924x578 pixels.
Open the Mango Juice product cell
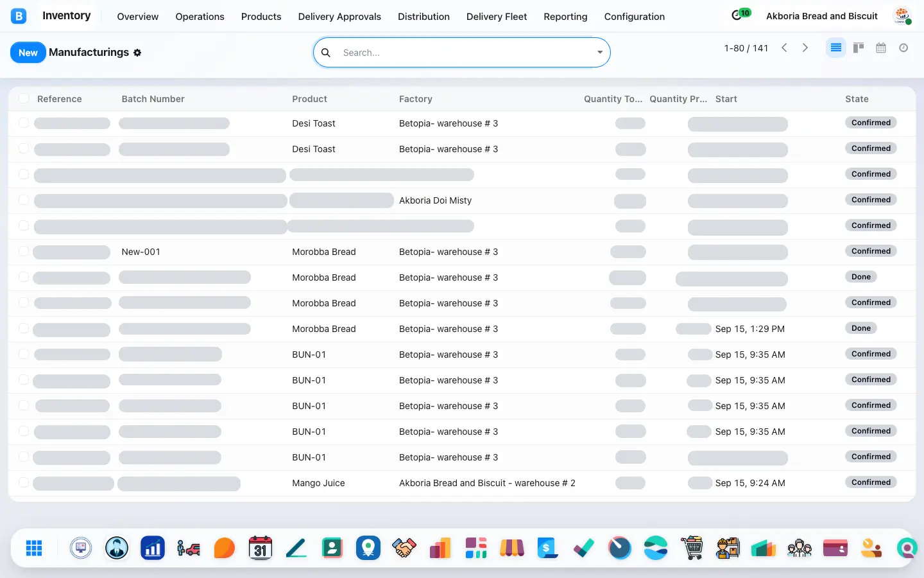pyautogui.click(x=318, y=483)
